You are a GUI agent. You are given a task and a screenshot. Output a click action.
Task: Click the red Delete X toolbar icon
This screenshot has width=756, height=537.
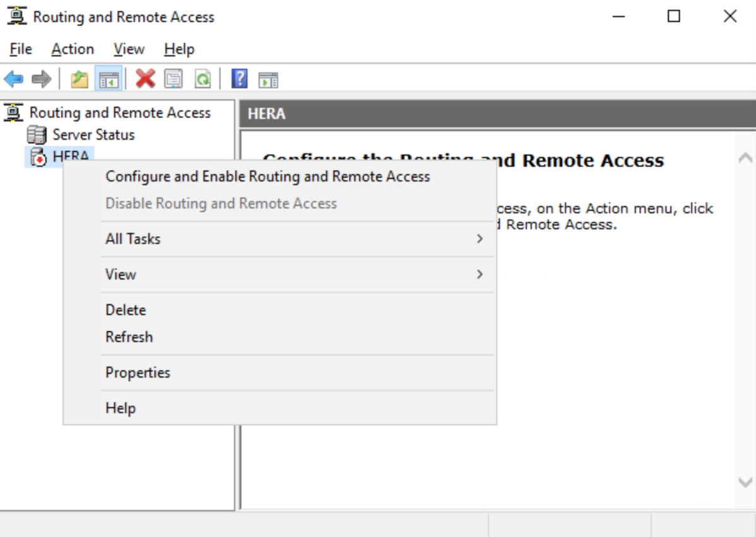144,79
